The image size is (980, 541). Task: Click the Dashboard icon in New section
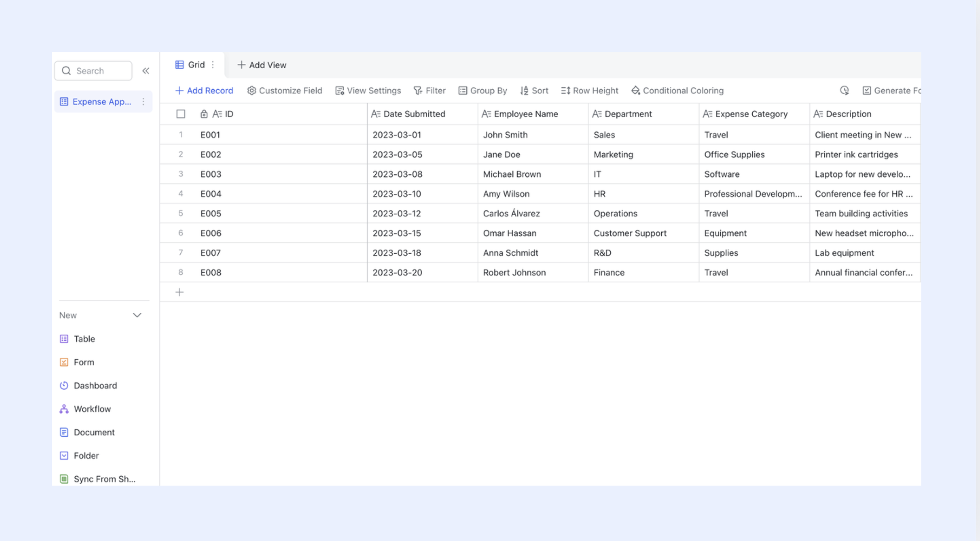point(64,385)
